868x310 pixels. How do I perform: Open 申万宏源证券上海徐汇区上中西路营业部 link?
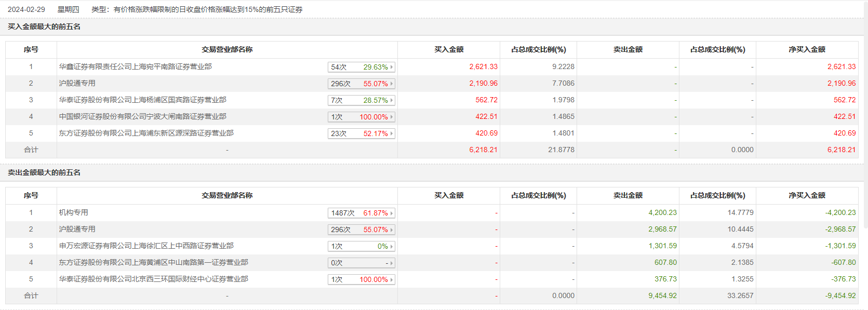coord(146,246)
